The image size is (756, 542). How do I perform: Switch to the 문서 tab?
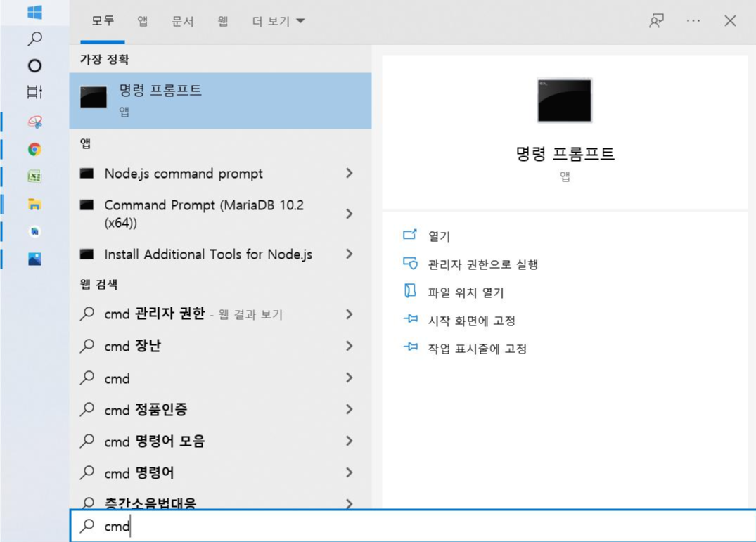pos(183,21)
